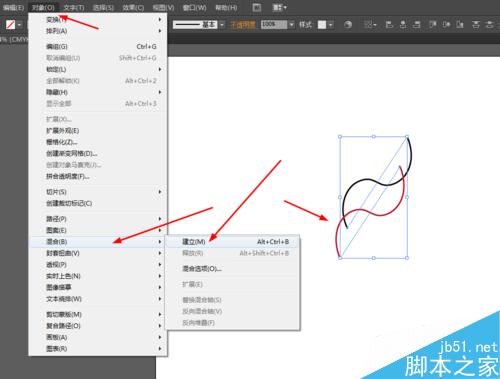Open the 效果(C) menu

coord(133,7)
